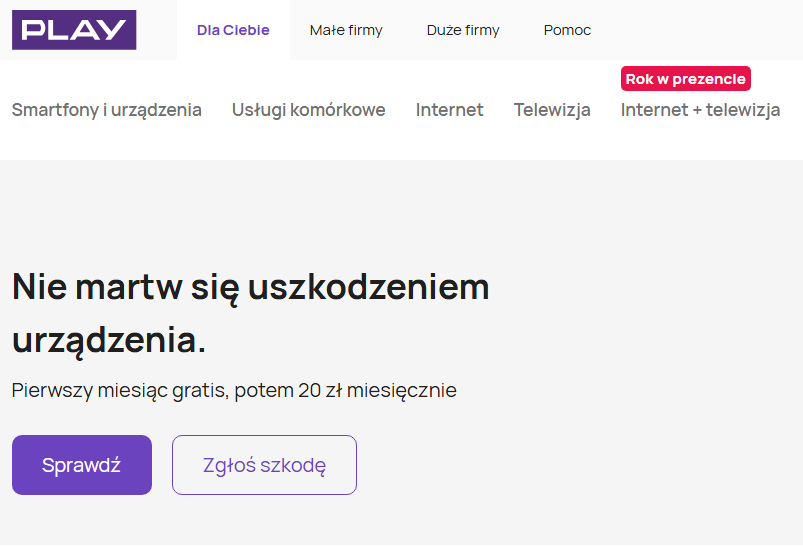Click the Zgłoś szkodę outlined button
The height and width of the screenshot is (546, 803).
click(264, 465)
